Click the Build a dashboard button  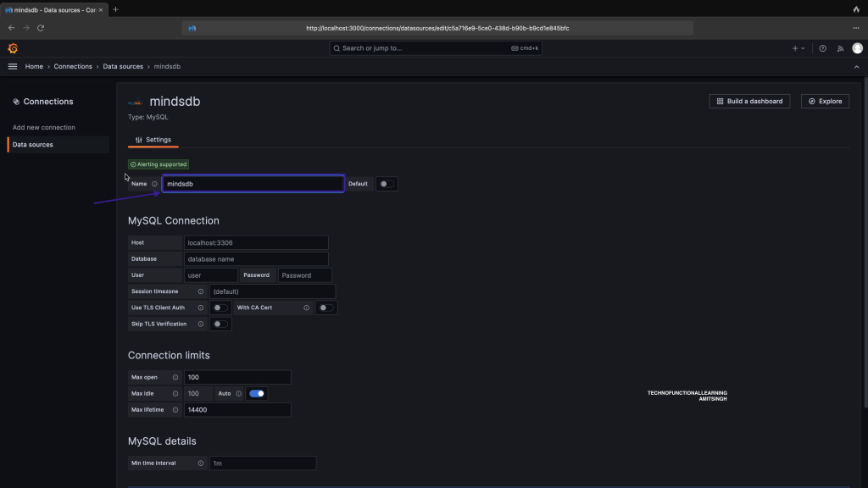pyautogui.click(x=749, y=101)
